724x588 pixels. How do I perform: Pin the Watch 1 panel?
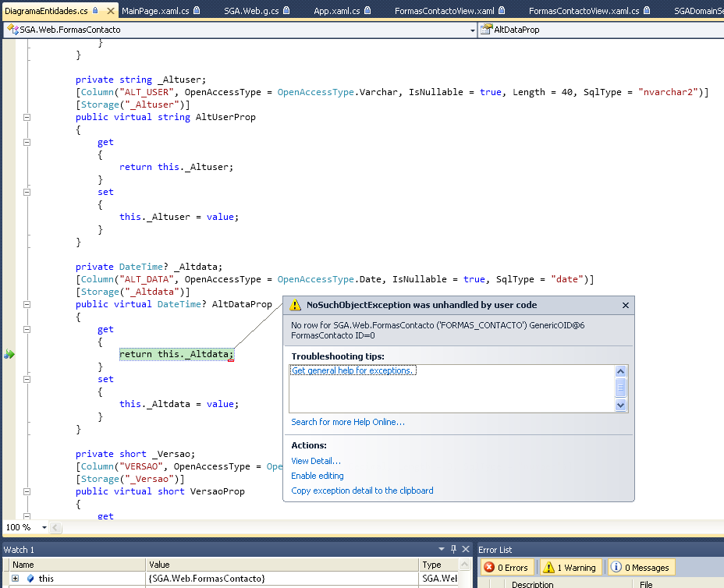[453, 550]
